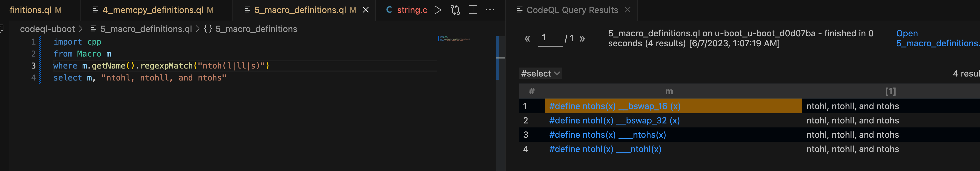Close the CodeQL Query Results panel tab
The height and width of the screenshot is (171, 980).
(x=628, y=10)
